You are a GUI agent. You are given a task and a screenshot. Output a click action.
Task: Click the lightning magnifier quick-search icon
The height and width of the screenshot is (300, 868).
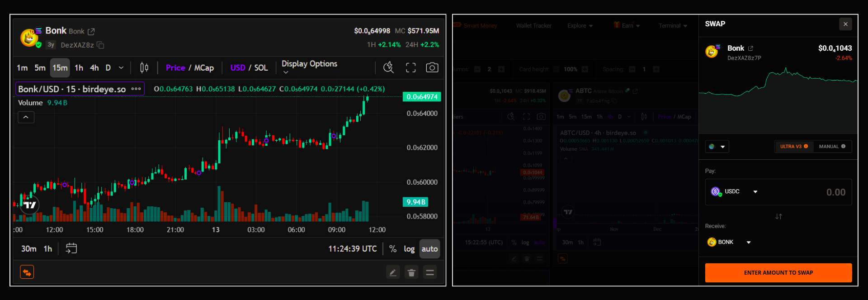click(x=388, y=67)
